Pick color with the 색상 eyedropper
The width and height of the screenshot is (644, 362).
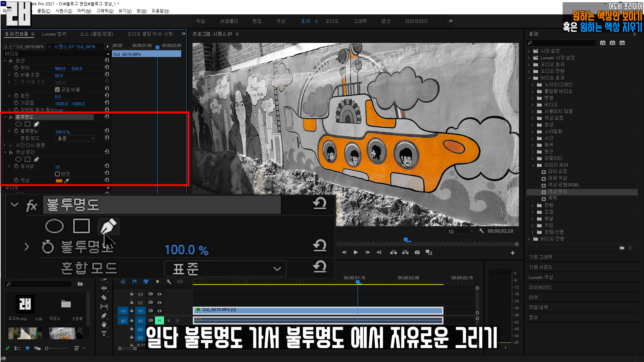66,181
